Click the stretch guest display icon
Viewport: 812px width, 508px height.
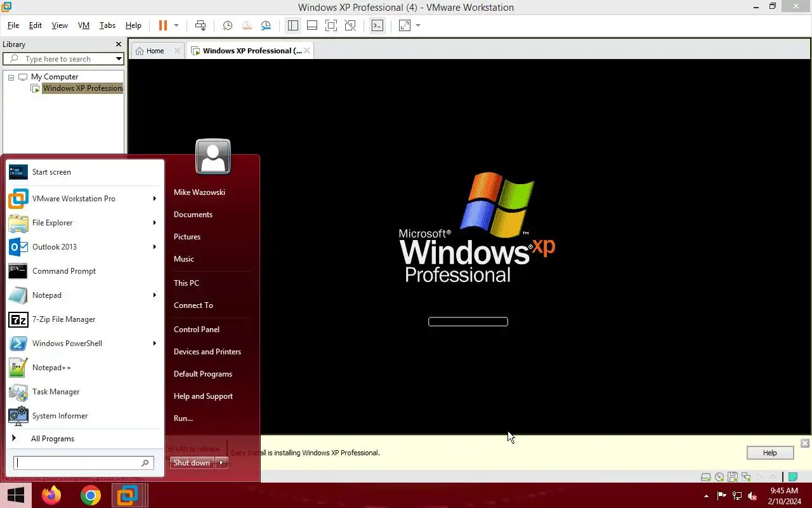404,25
